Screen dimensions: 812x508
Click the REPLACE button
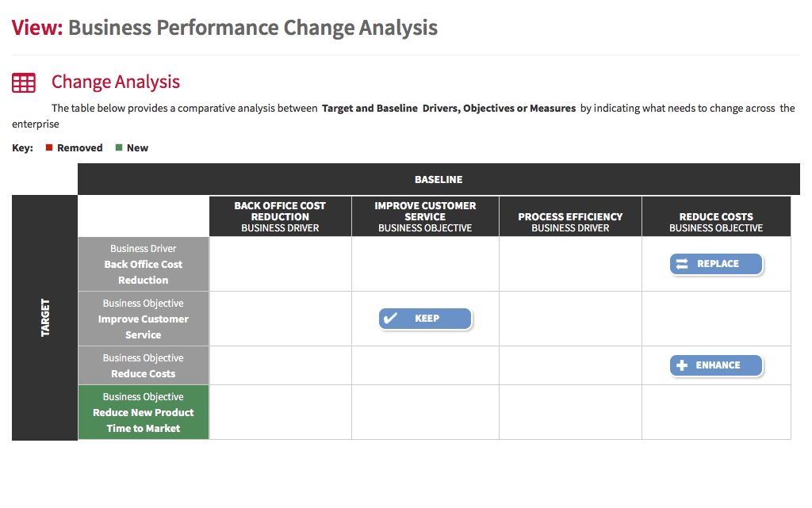716,264
